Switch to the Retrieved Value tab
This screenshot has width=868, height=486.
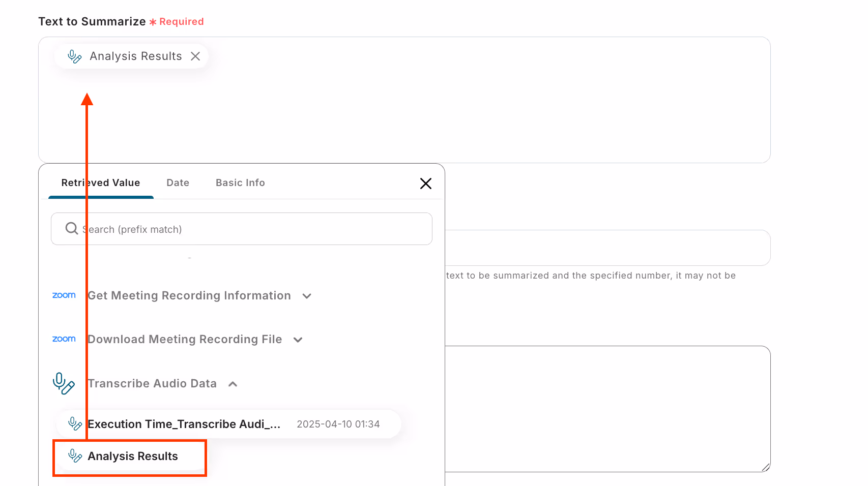(x=101, y=183)
